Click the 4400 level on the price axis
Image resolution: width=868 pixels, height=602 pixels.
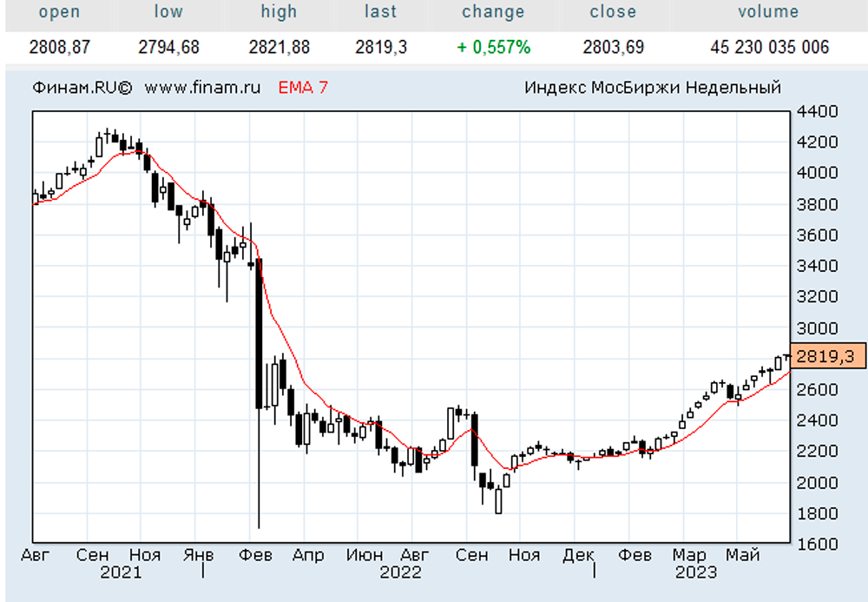[819, 112]
